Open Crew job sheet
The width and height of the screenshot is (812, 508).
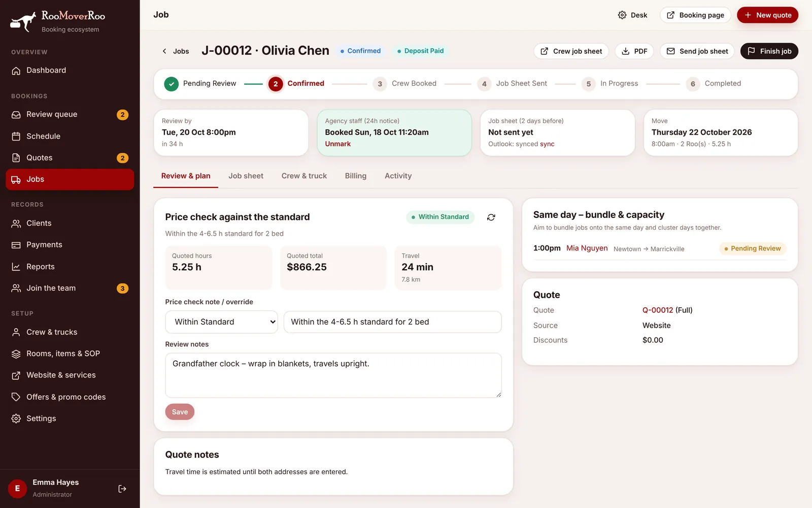pos(571,51)
